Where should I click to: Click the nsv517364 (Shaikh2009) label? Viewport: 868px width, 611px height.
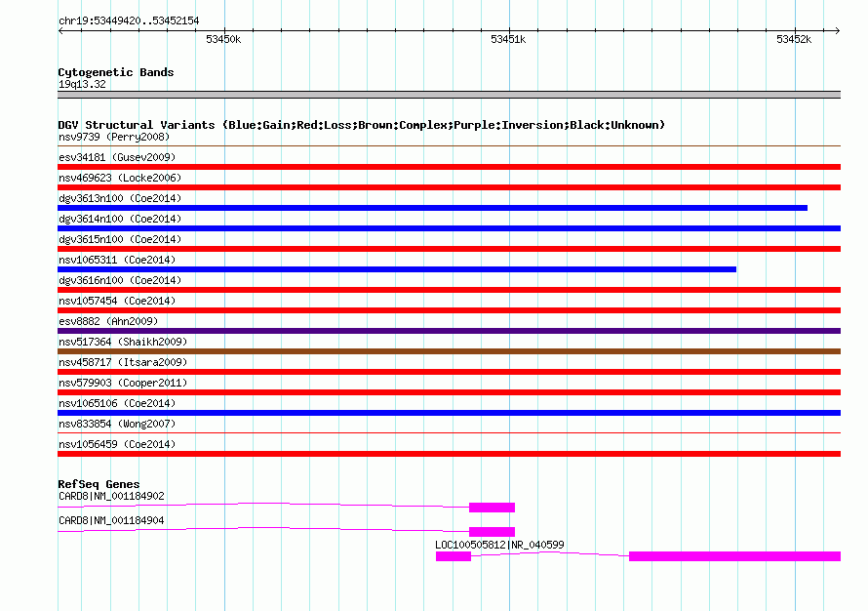pos(123,342)
